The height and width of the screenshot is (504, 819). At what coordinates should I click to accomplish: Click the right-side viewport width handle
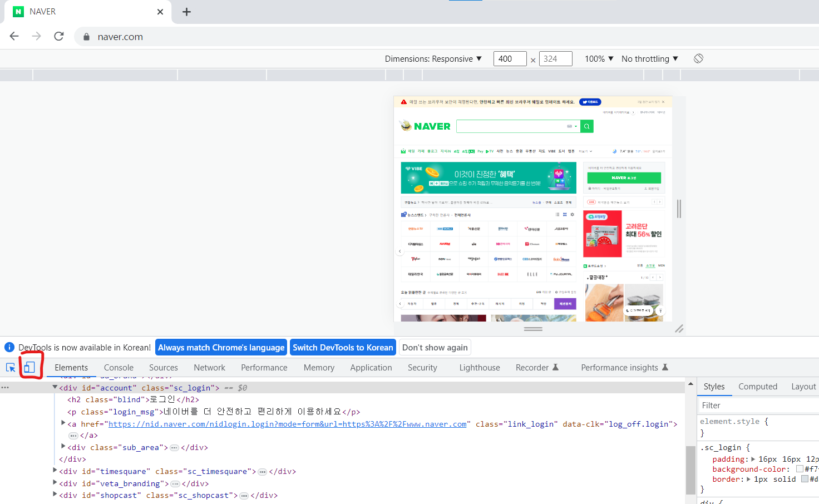coord(679,209)
